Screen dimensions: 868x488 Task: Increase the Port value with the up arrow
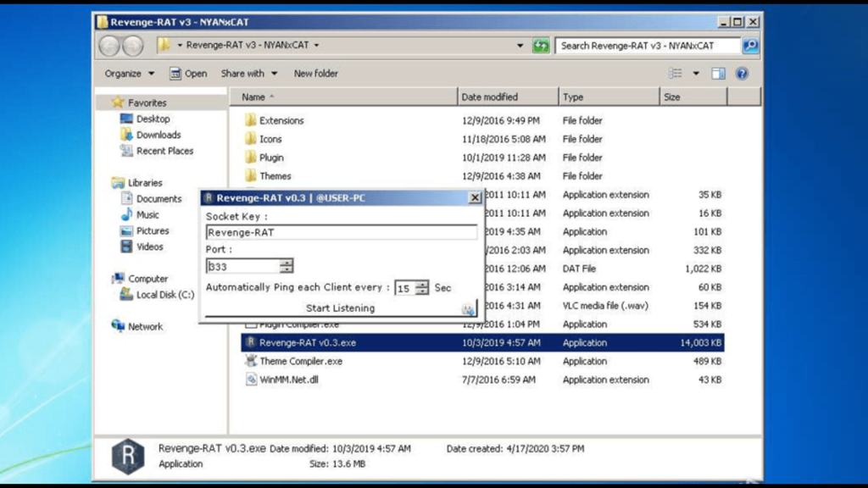pyautogui.click(x=287, y=263)
